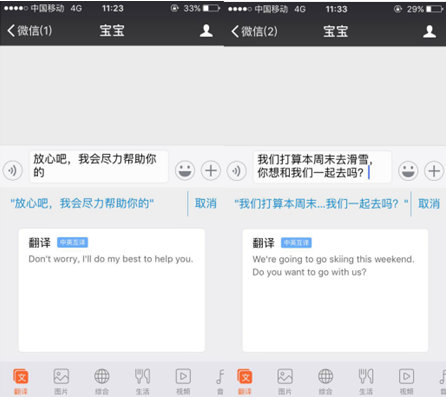
Task: Tap plus attachment button in 微信(1) chat
Action: tap(211, 171)
